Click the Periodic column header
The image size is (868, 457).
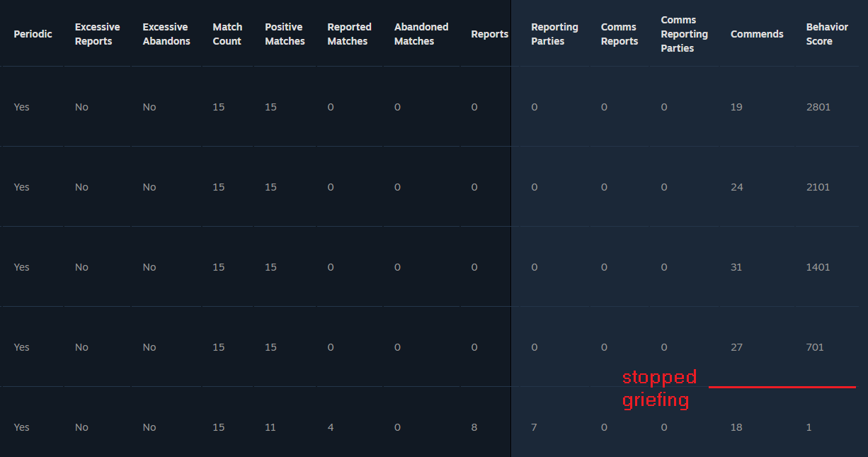coord(33,34)
